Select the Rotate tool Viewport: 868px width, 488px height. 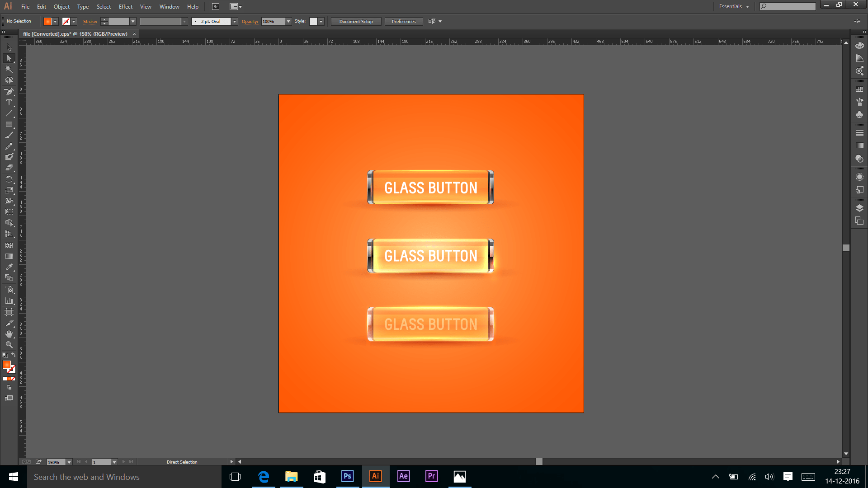[9, 179]
